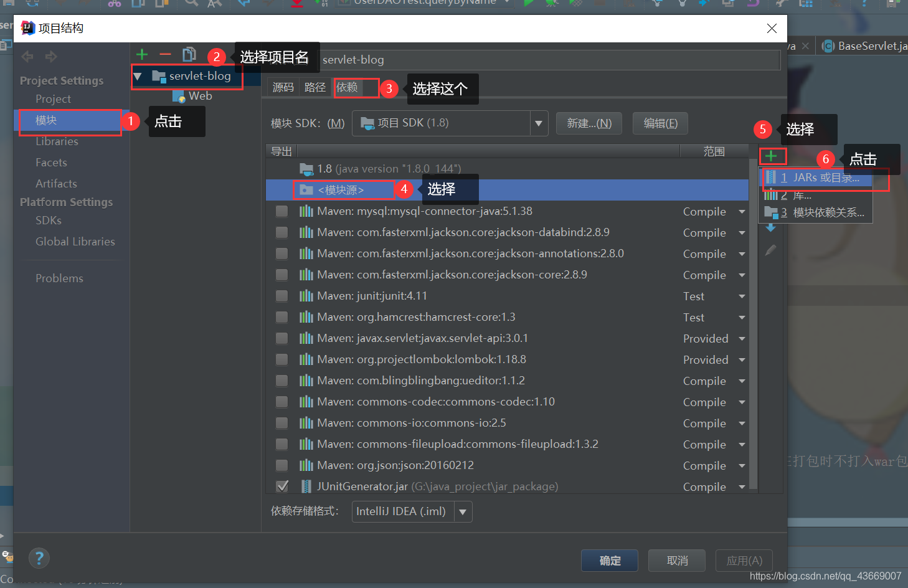Click the green add module plus icon

click(x=142, y=55)
